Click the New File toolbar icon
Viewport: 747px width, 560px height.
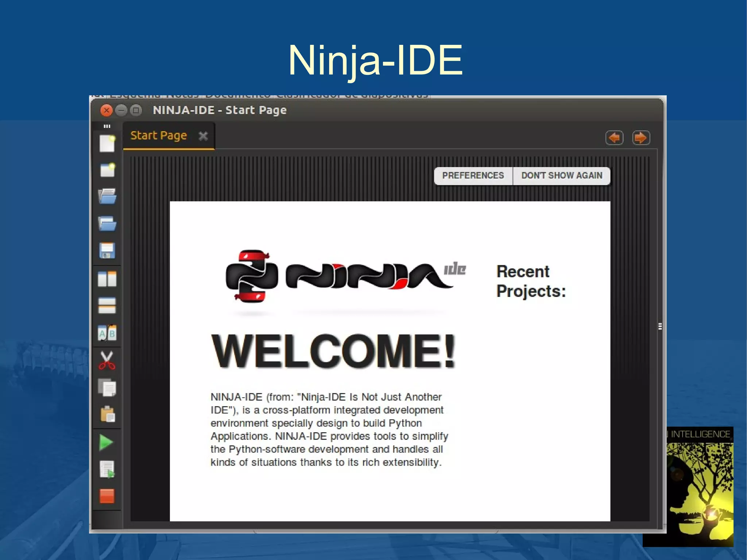point(107,143)
